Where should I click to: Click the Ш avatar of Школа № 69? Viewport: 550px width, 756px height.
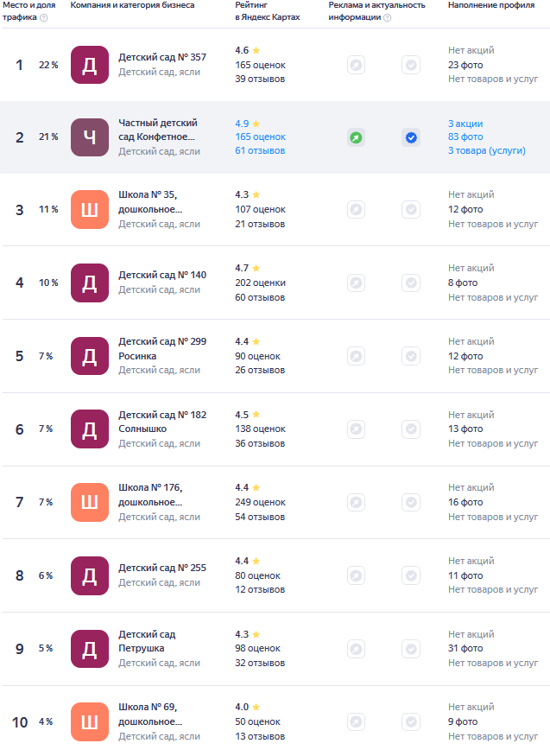[90, 721]
